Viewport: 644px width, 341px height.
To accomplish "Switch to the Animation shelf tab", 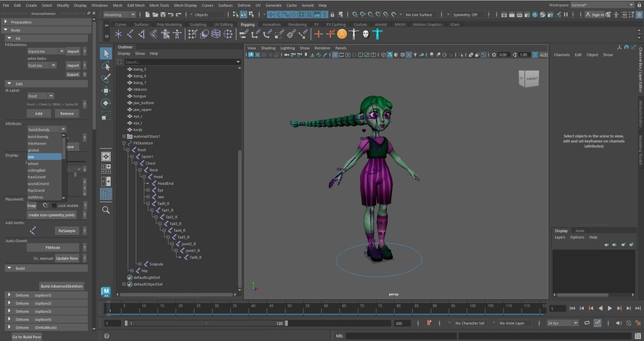I will pos(271,24).
